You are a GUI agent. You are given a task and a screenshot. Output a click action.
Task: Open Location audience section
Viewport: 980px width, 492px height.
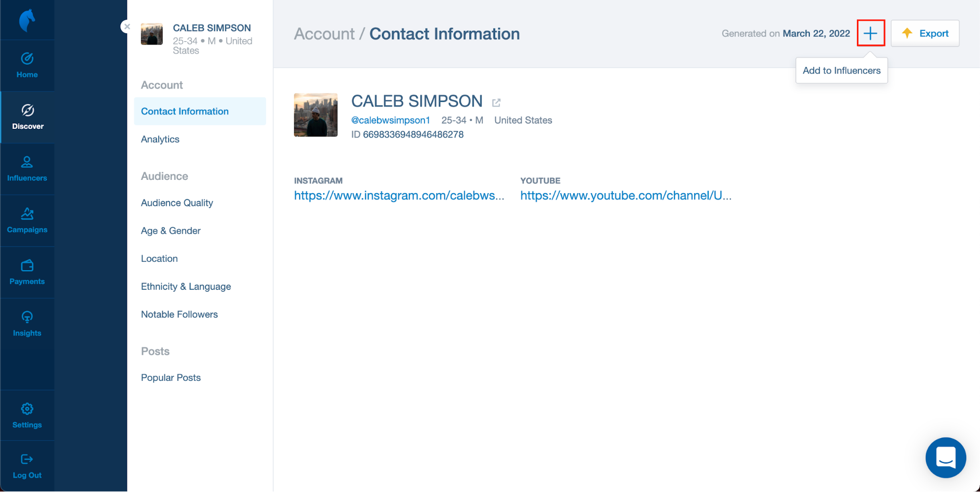point(159,259)
